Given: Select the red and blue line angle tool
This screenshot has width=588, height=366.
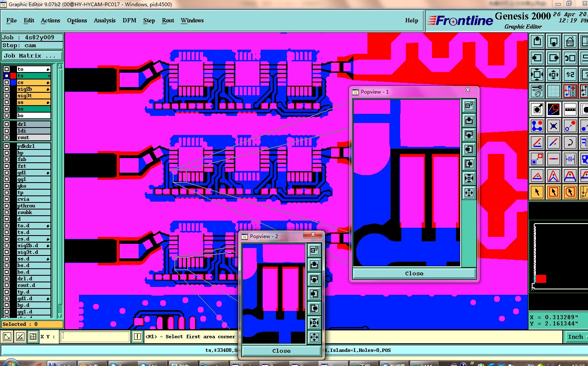Looking at the screenshot, I should (537, 143).
